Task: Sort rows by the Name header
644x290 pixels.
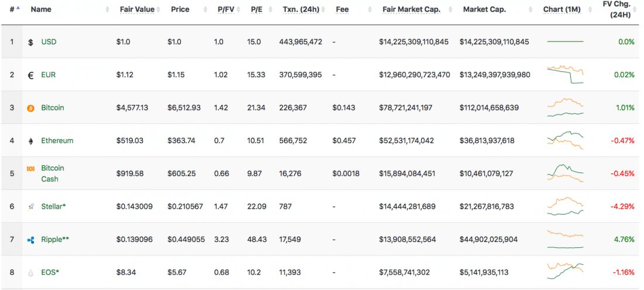Action: click(41, 10)
